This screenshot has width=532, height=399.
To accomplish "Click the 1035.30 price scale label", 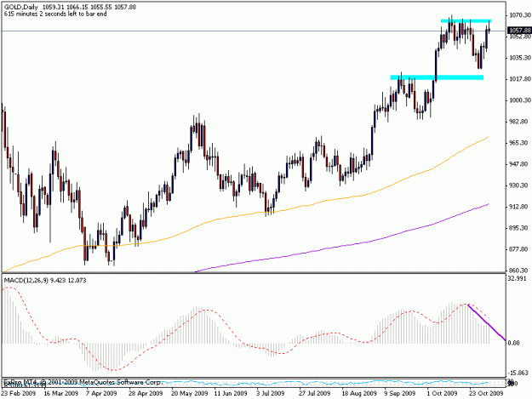I will pyautogui.click(x=519, y=58).
